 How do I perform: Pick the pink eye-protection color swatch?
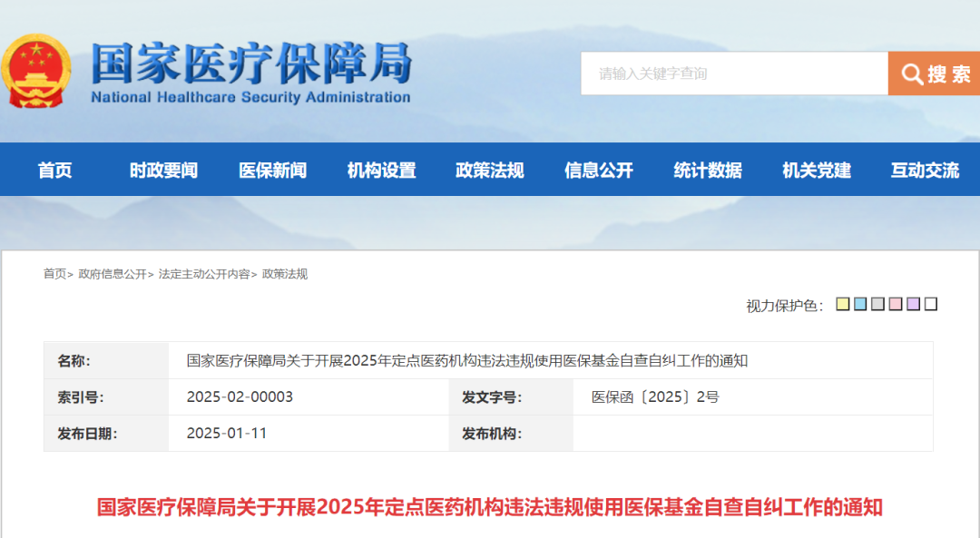coord(896,305)
